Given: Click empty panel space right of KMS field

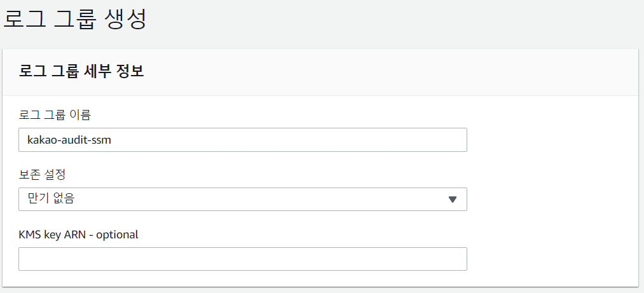Looking at the screenshot, I should pos(547,259).
